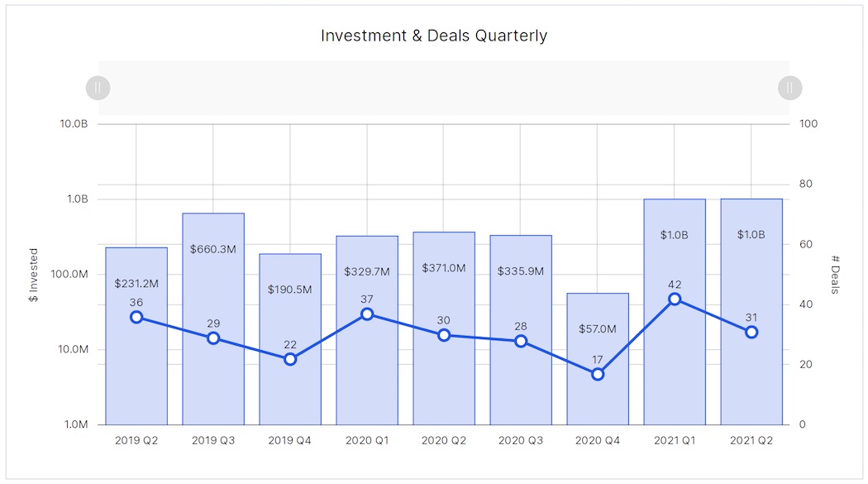Image resolution: width=868 pixels, height=484 pixels.
Task: Select the 2020 Q1 bar showing $329.7M
Action: (x=367, y=331)
